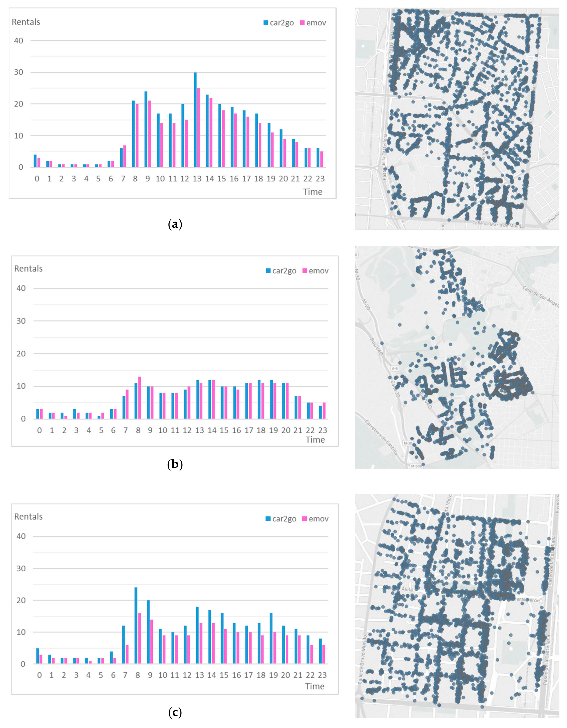This screenshot has height=728, width=567.
Task: Click the y-axis value 30 in chart (a)
Action: (x=19, y=72)
